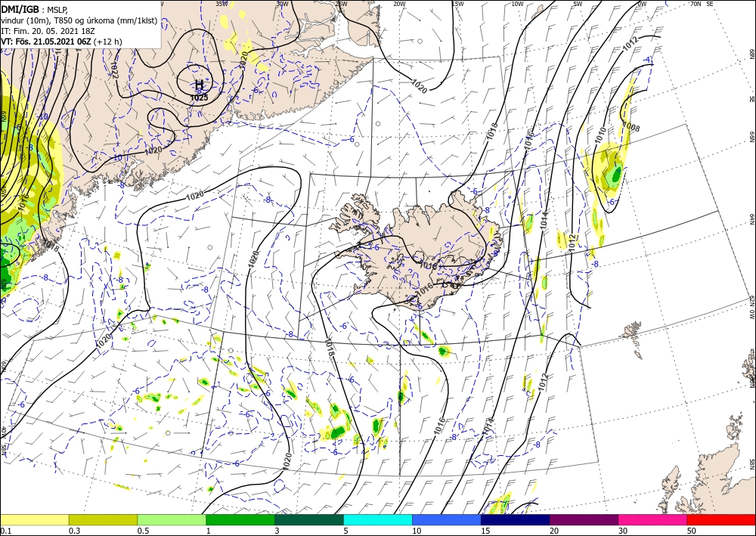Viewport: 756px width, 536px height.
Task: Click the '1008' isobar label
Action: (x=631, y=126)
